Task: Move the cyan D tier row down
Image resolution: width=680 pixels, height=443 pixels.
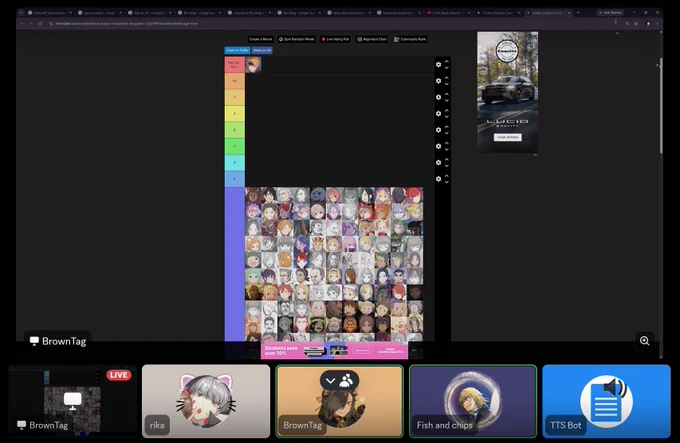Action: [447, 166]
